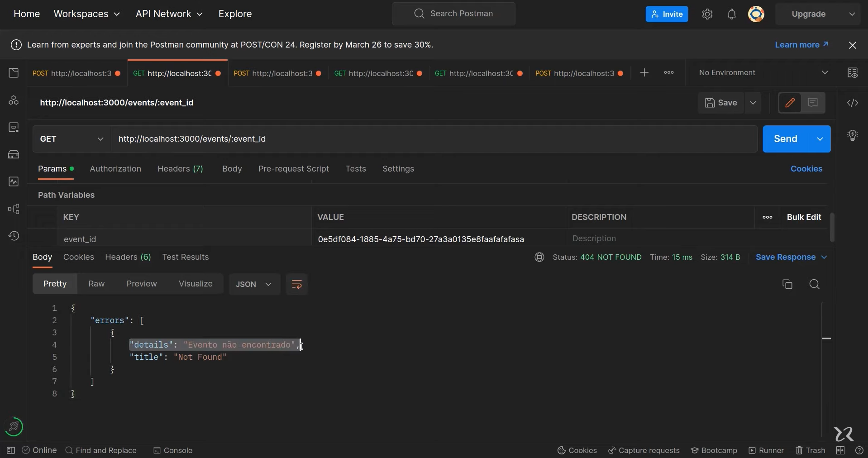Image resolution: width=868 pixels, height=458 pixels.
Task: Click the Invite button
Action: pyautogui.click(x=667, y=14)
